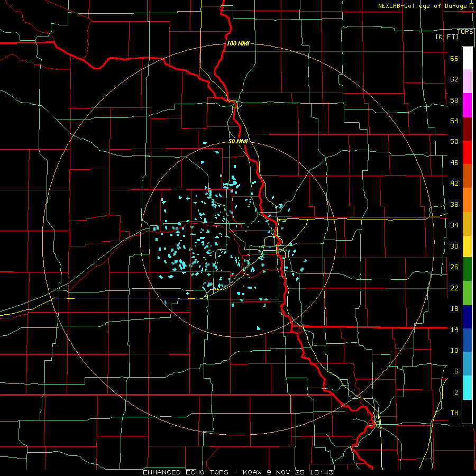The height and width of the screenshot is (476, 476).
Task: Click the gold 34 kft legend swatch
Action: point(467,224)
